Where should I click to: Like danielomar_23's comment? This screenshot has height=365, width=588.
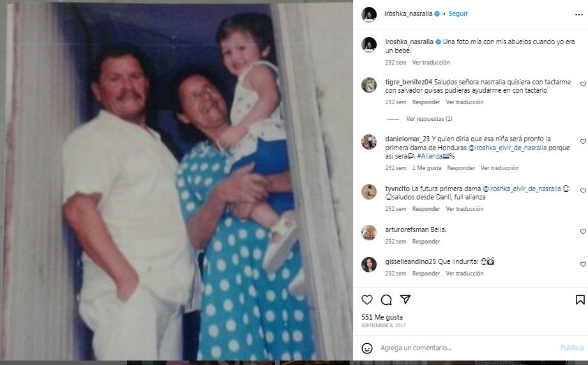pos(583,141)
